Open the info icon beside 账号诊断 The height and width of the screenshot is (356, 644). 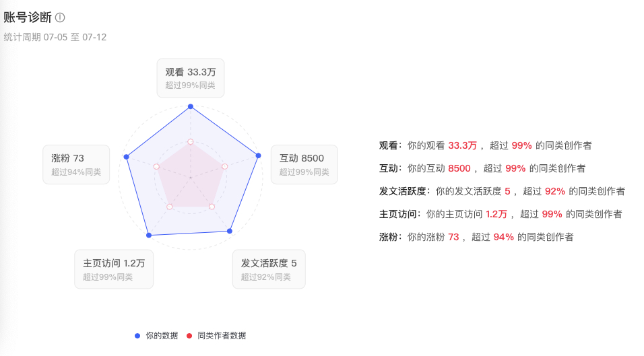tap(60, 17)
